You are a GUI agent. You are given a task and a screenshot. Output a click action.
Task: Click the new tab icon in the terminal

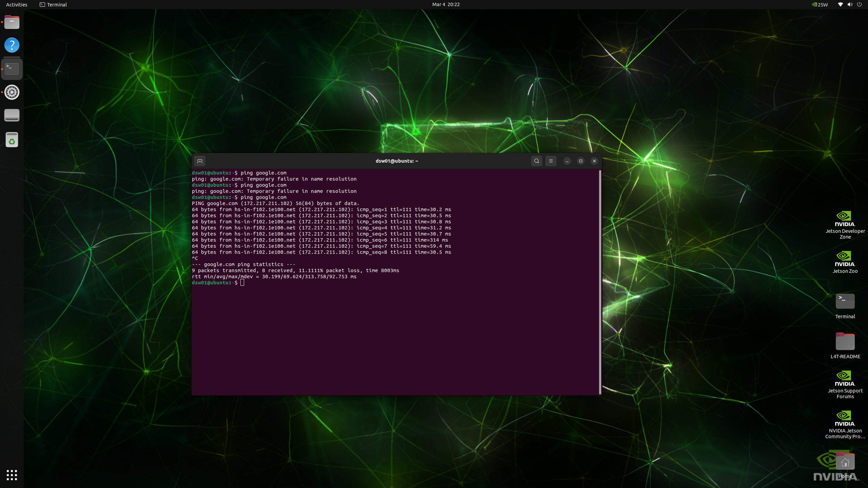point(200,161)
